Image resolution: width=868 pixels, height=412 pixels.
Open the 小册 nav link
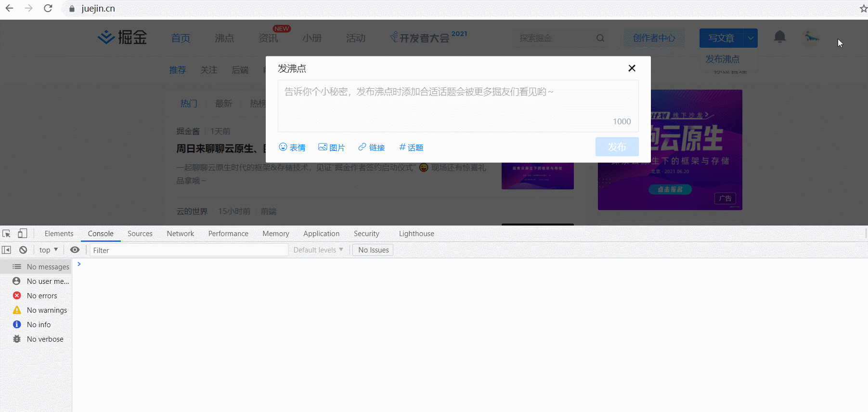312,38
